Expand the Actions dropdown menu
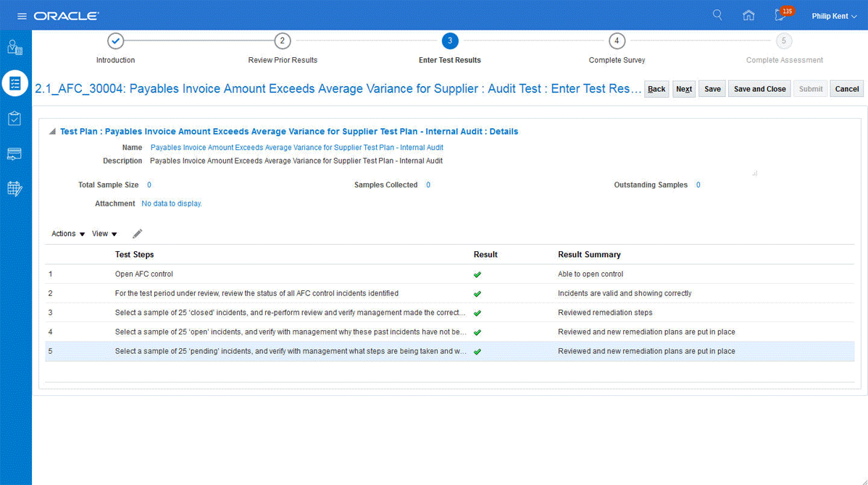This screenshot has width=868, height=485. (68, 234)
